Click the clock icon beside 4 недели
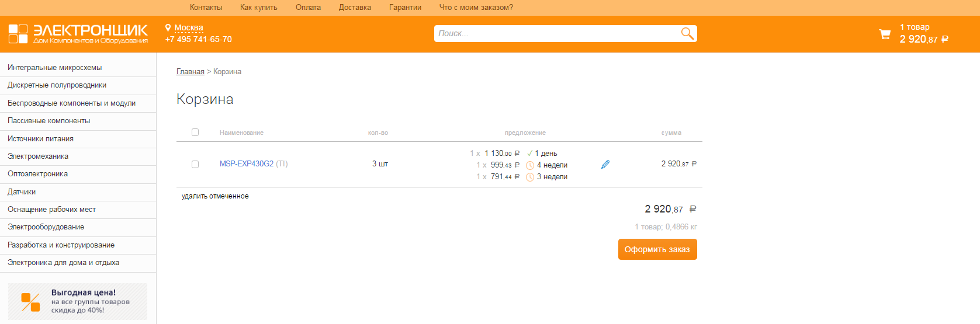This screenshot has height=324, width=980. pyautogui.click(x=530, y=165)
